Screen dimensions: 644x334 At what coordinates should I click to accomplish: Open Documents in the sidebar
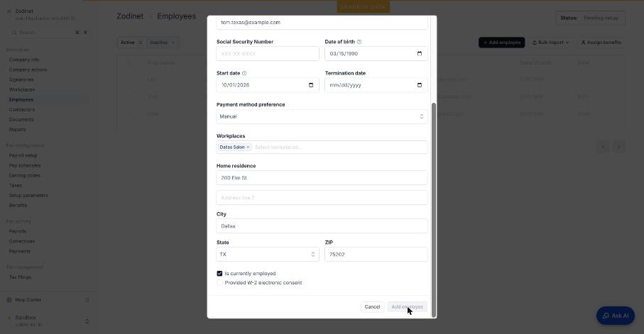click(21, 120)
